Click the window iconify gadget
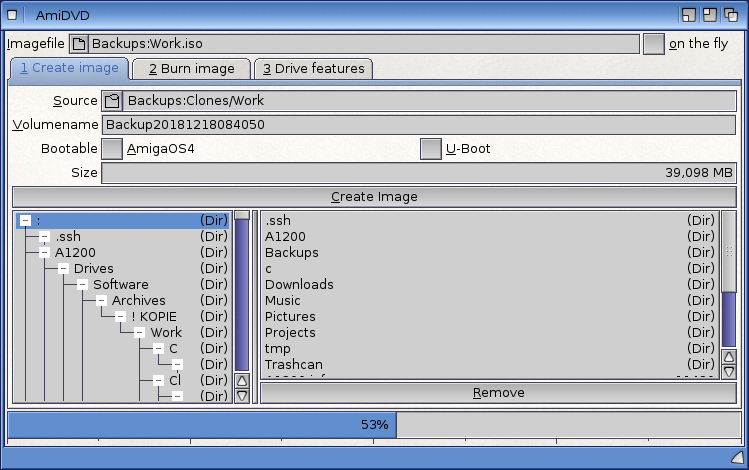The width and height of the screenshot is (749, 470). coord(689,15)
